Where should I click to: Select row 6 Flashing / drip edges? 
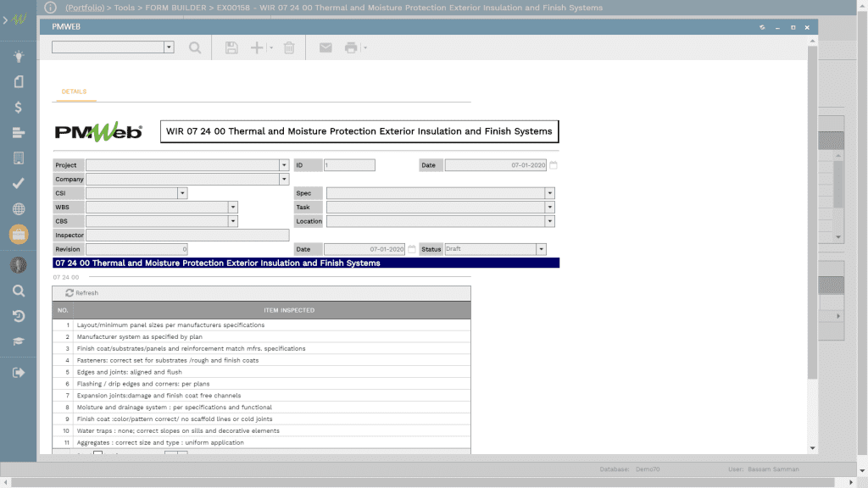[261, 384]
